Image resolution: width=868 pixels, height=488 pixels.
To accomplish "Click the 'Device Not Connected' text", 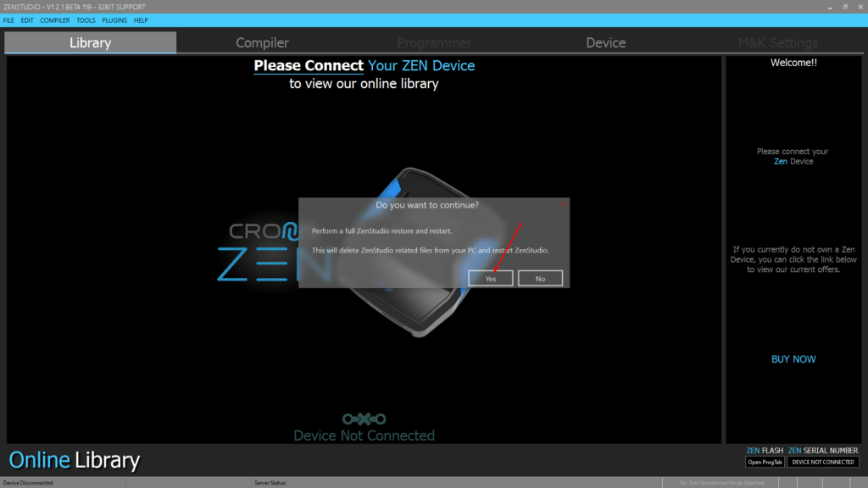I will point(364,435).
